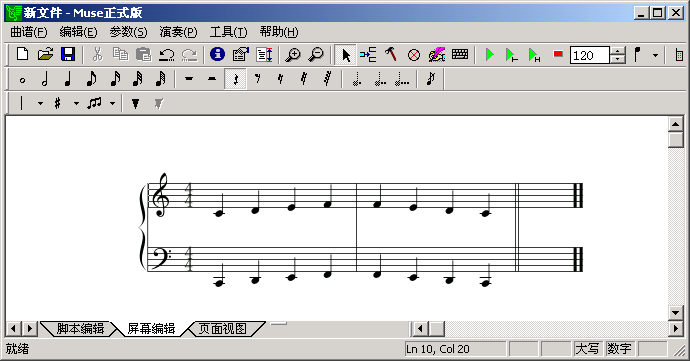Open dropdown next to tempo note icon

pyautogui.click(x=655, y=55)
